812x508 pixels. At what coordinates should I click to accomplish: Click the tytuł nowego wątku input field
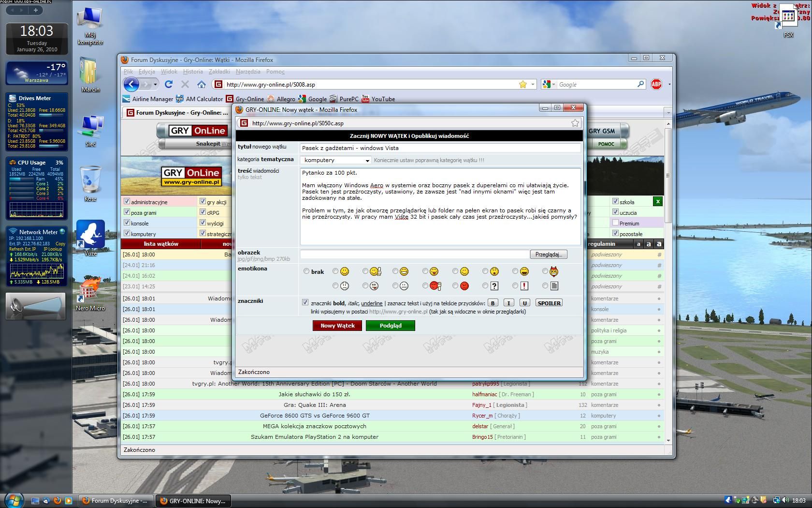click(440, 148)
